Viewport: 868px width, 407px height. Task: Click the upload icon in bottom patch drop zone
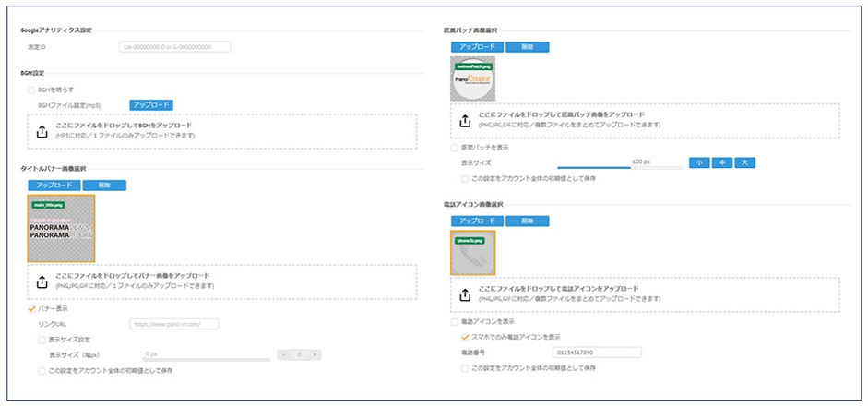(463, 119)
